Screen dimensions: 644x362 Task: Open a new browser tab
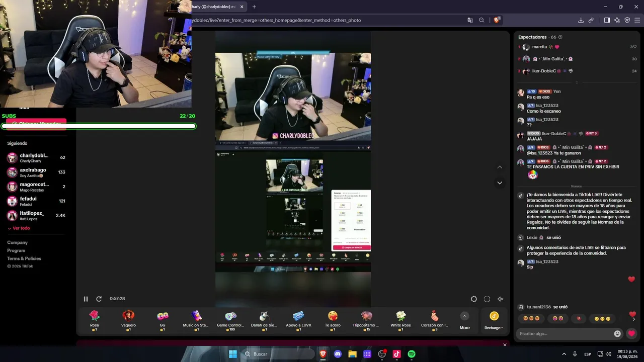(254, 7)
